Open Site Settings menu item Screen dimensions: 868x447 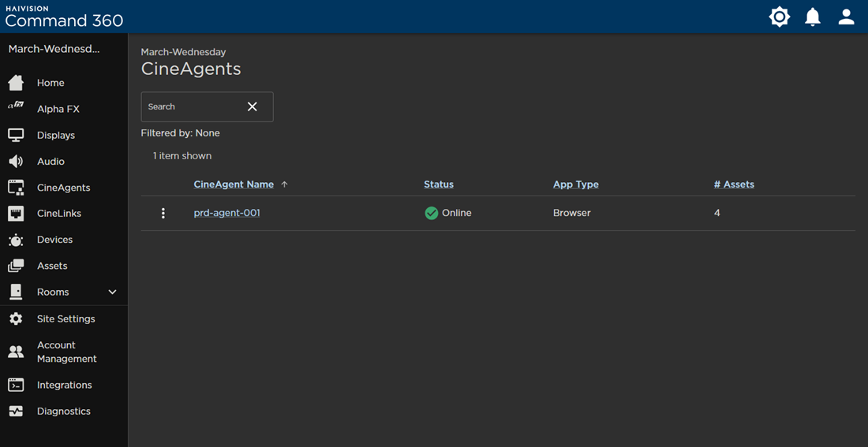point(64,318)
